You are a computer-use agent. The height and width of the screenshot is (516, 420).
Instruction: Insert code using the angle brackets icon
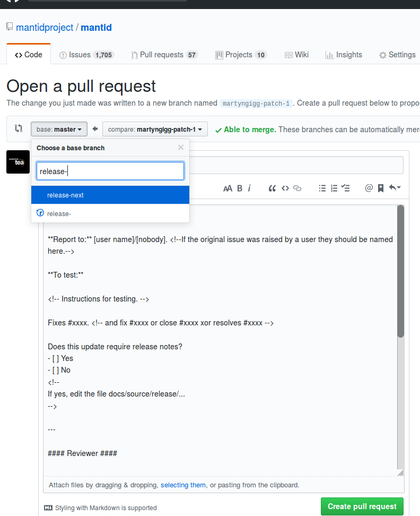coord(285,188)
